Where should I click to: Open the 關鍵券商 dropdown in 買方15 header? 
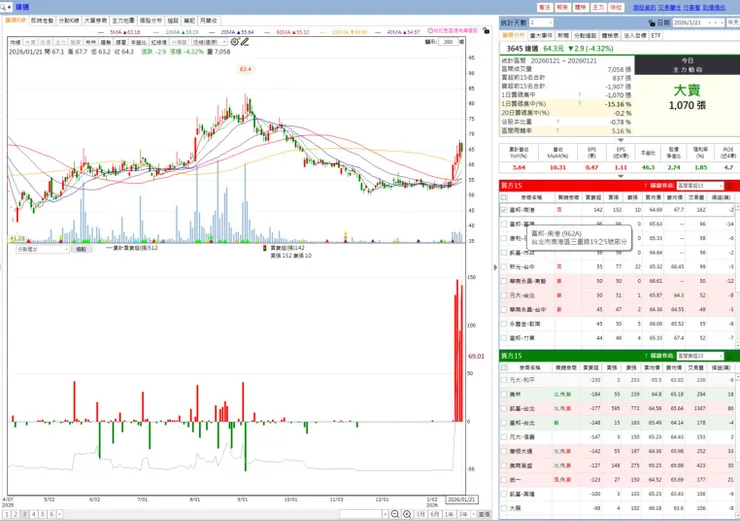tap(699, 186)
